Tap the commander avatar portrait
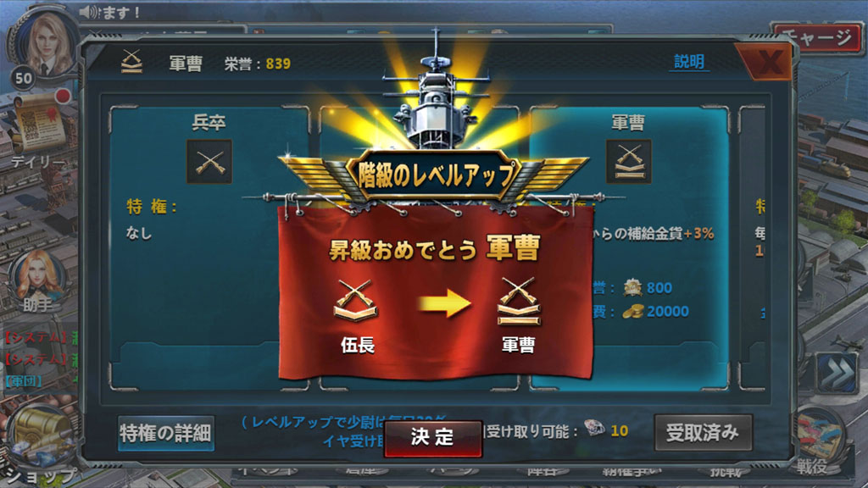Image resolution: width=868 pixels, height=488 pixels. click(46, 44)
